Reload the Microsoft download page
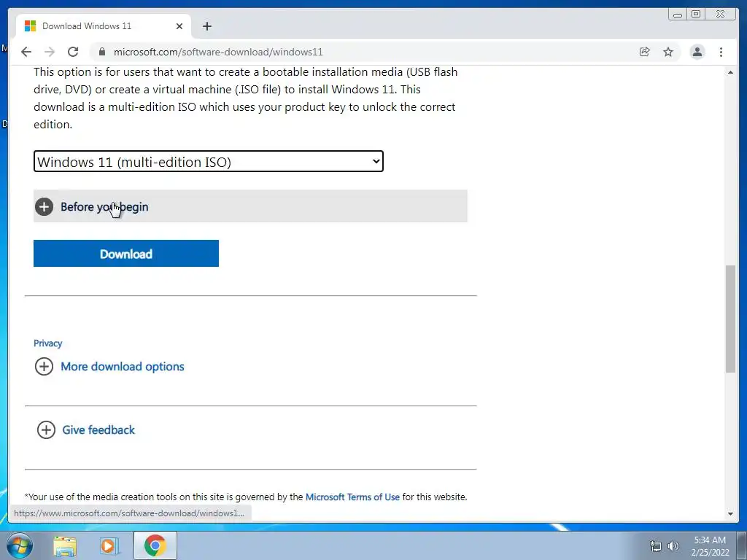Screen dimensions: 747x560 (x=73, y=52)
